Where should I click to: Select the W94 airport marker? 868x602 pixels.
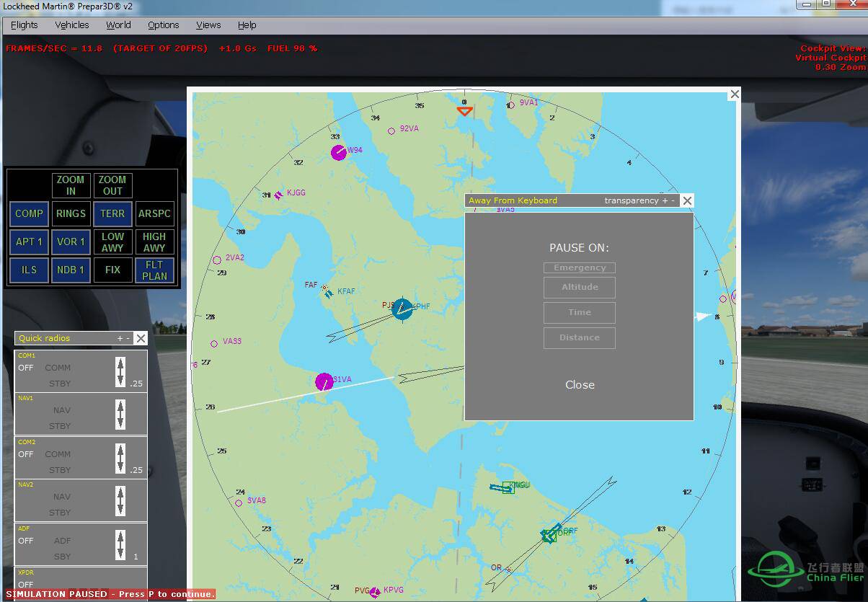[338, 152]
